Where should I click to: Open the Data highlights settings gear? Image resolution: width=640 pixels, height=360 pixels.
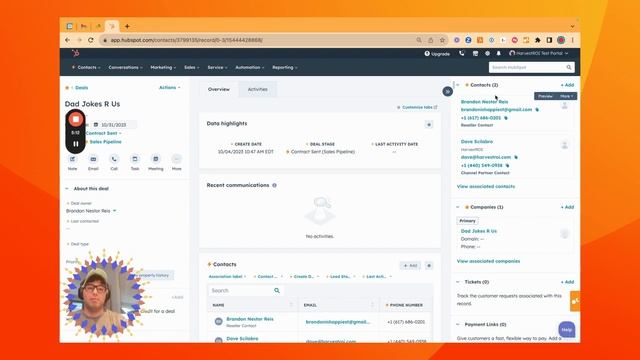429,124
